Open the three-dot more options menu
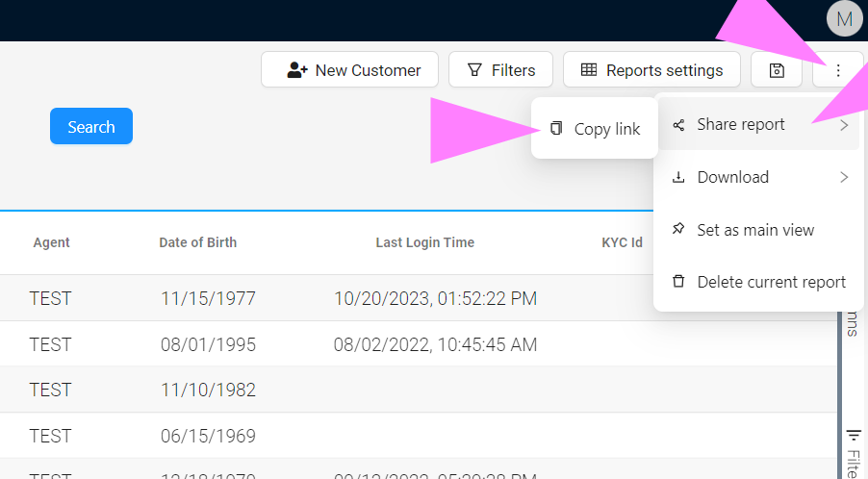868x479 pixels. tap(838, 70)
